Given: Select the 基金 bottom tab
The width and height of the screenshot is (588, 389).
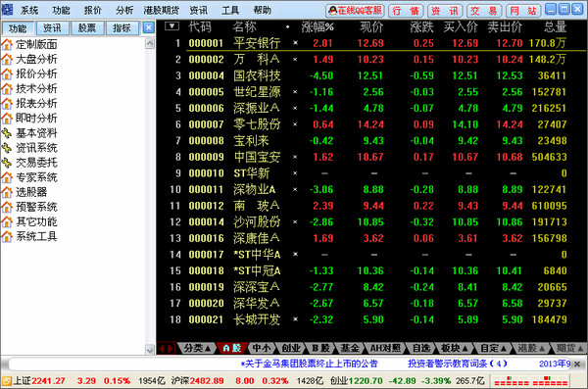Looking at the screenshot, I should pyautogui.click(x=350, y=348).
